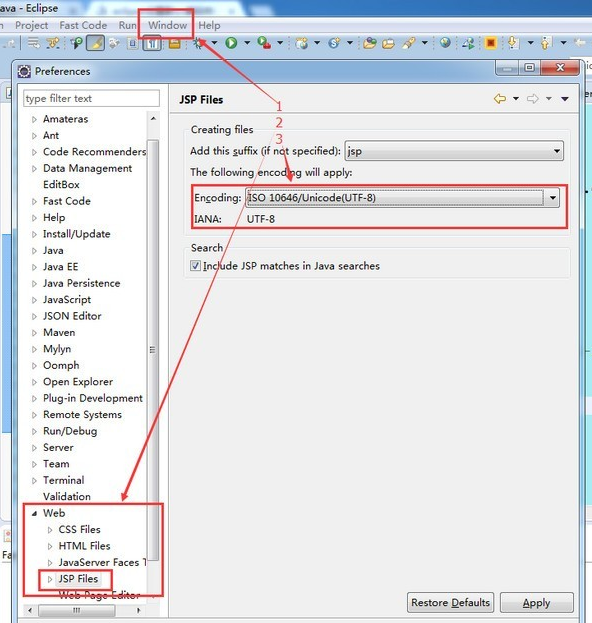
Task: Click the Search flashlight pencil icon
Action: [x=409, y=43]
